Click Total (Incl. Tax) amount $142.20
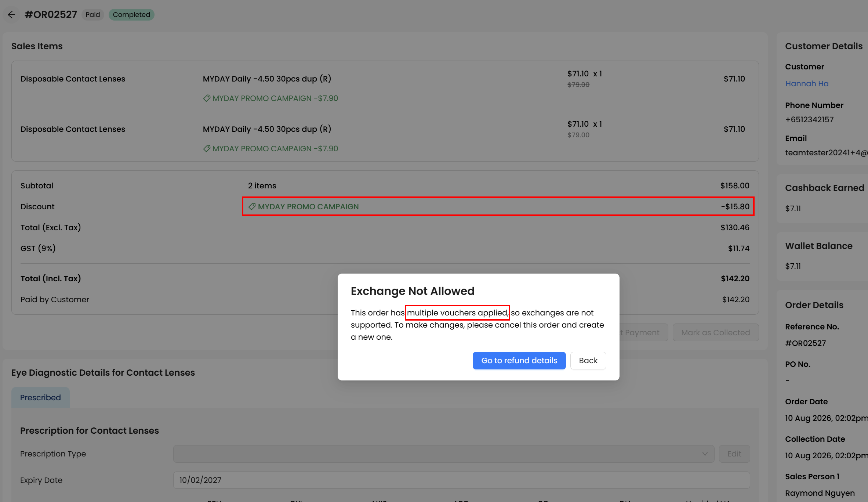Screen dimensions: 868x502 tap(735, 278)
